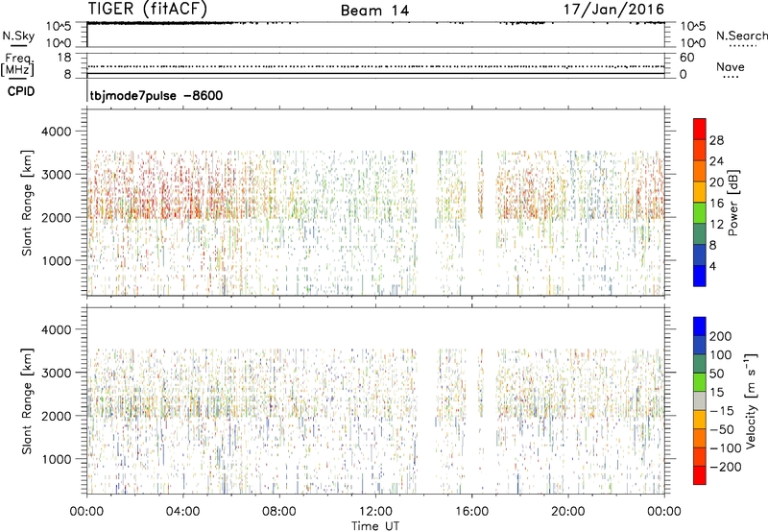Click the 24 label on Power colorbar
This screenshot has height=532, width=768.
716,161
